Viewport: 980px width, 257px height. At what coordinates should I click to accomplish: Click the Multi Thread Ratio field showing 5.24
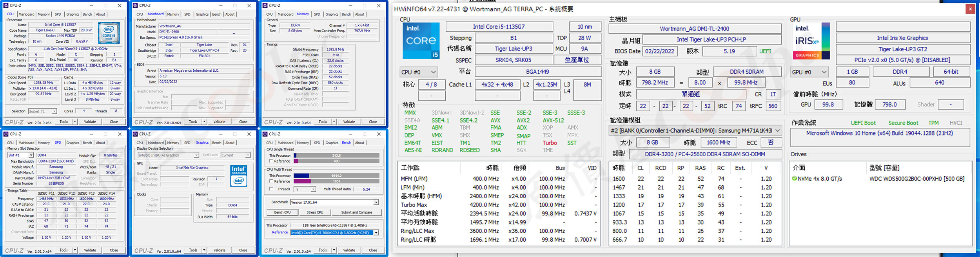tap(367, 189)
